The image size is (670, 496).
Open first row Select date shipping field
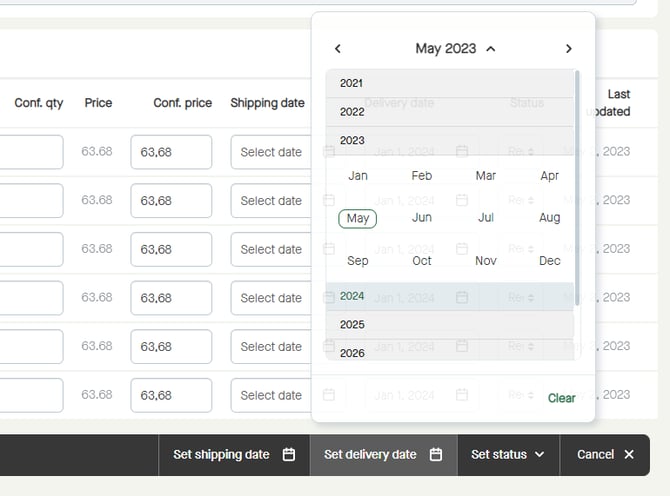point(271,152)
